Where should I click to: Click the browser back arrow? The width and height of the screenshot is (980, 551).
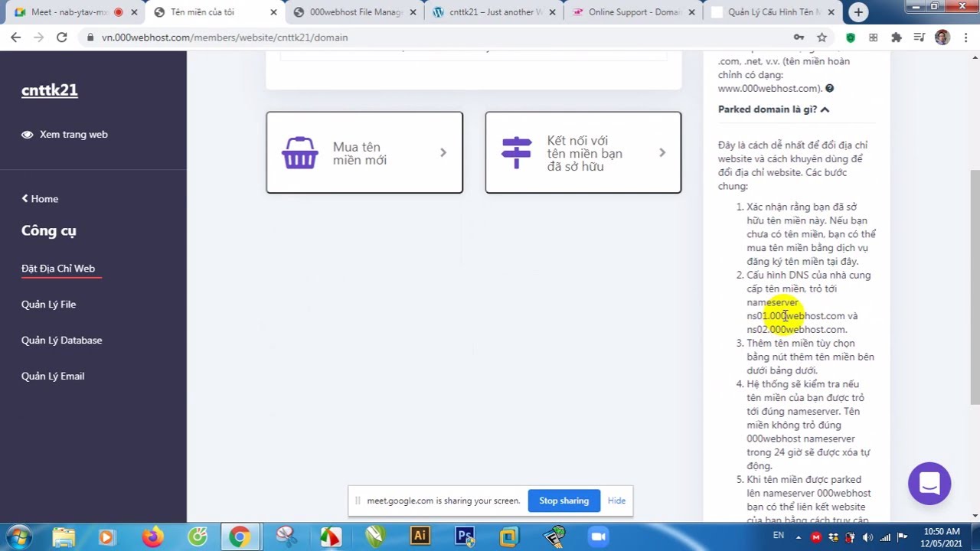point(16,37)
